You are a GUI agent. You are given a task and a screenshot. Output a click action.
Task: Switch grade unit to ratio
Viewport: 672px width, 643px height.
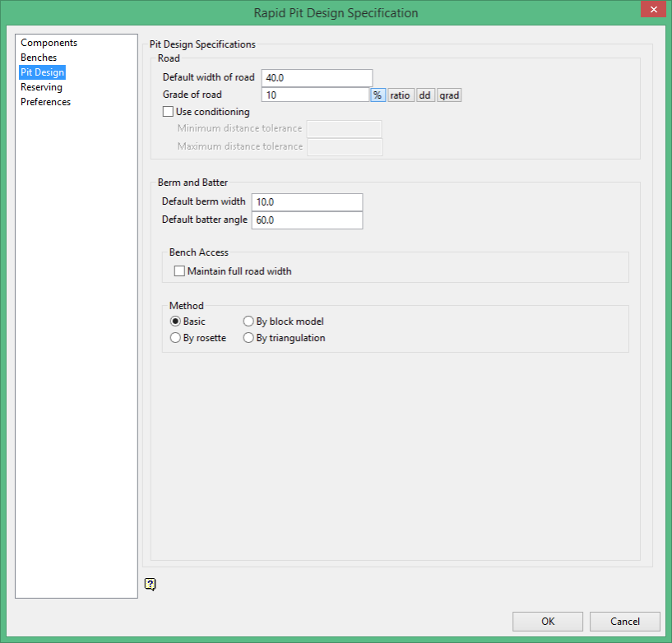point(401,95)
